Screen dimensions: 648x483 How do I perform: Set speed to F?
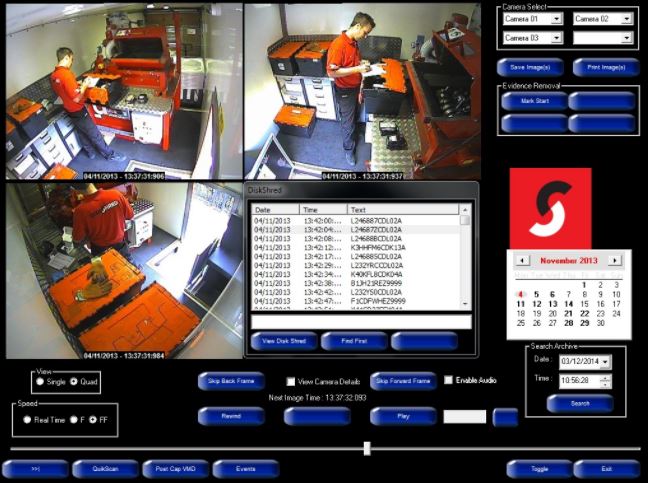[74, 420]
